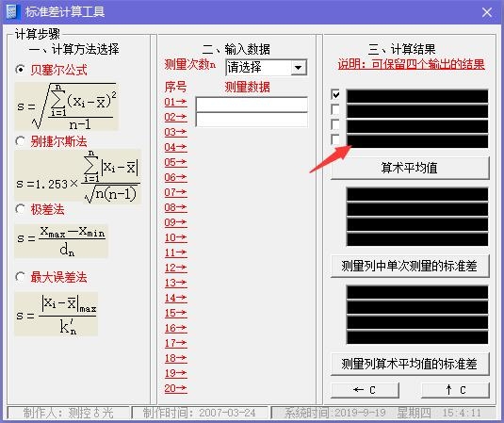The image size is (504, 423).
Task: Uncheck the first result checkbox
Action: (335, 94)
